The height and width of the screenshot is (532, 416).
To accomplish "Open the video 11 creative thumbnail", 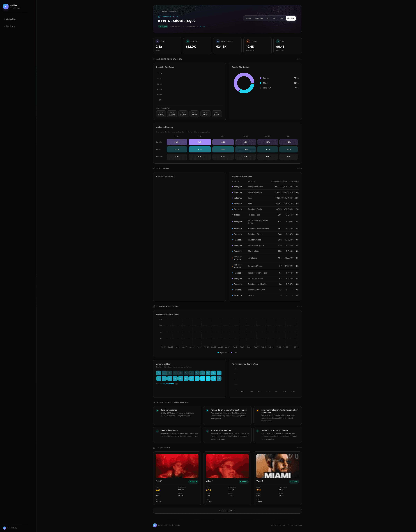I will click(227, 466).
